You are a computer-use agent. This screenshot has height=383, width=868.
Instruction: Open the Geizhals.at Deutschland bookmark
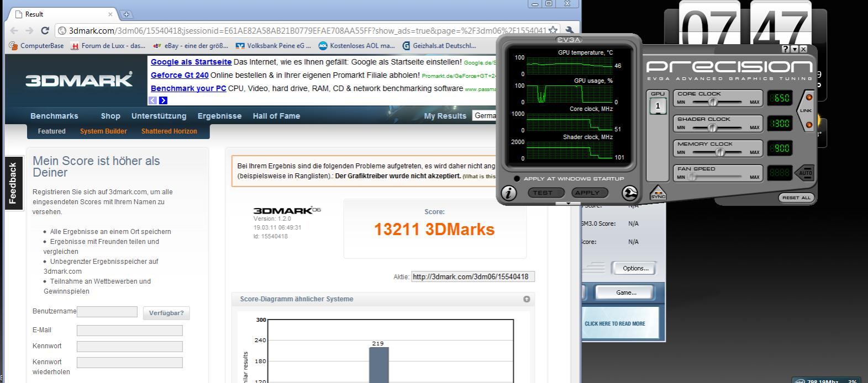tap(439, 46)
